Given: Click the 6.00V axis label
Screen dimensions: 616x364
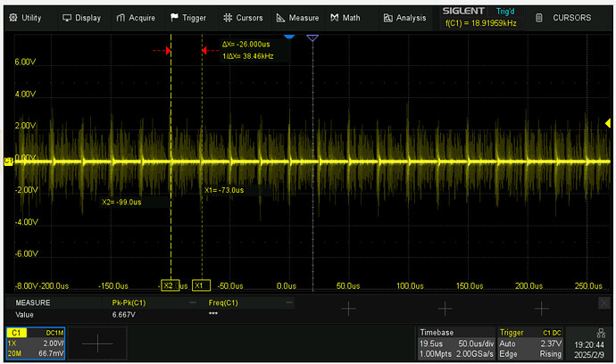Looking at the screenshot, I should 25,62.
